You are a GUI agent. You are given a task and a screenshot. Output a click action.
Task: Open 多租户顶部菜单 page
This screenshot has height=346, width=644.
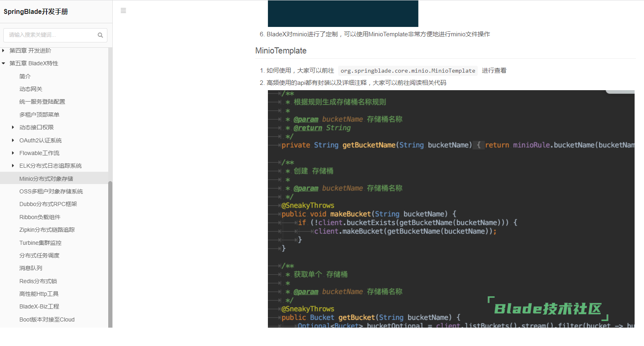39,115
